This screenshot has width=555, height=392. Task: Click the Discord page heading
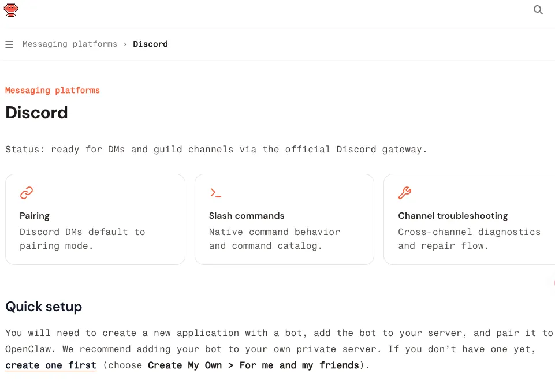(36, 113)
